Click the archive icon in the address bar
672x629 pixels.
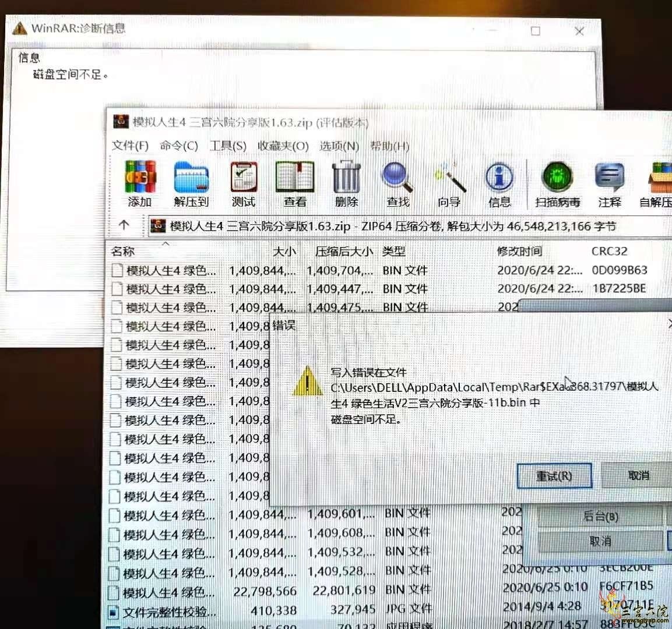coord(158,226)
